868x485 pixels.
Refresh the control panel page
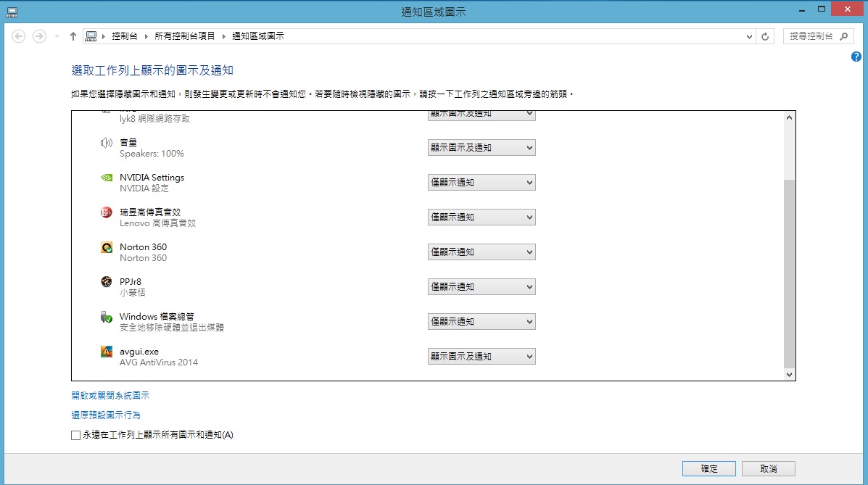coord(765,36)
